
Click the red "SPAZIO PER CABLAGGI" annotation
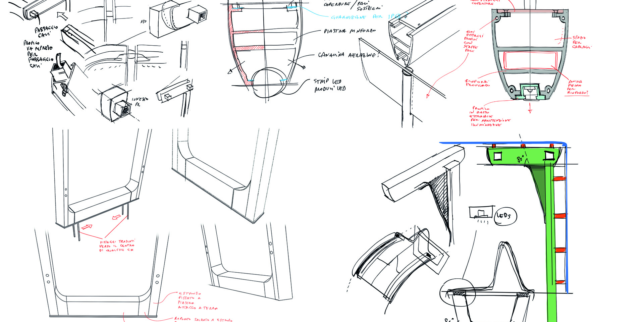(581, 42)
